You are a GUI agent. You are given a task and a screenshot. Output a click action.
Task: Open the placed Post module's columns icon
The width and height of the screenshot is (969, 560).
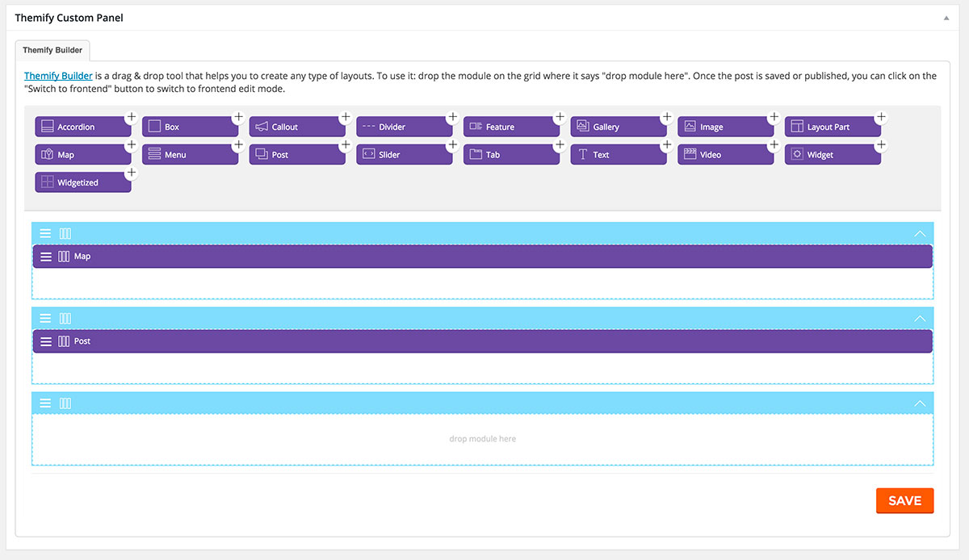64,341
